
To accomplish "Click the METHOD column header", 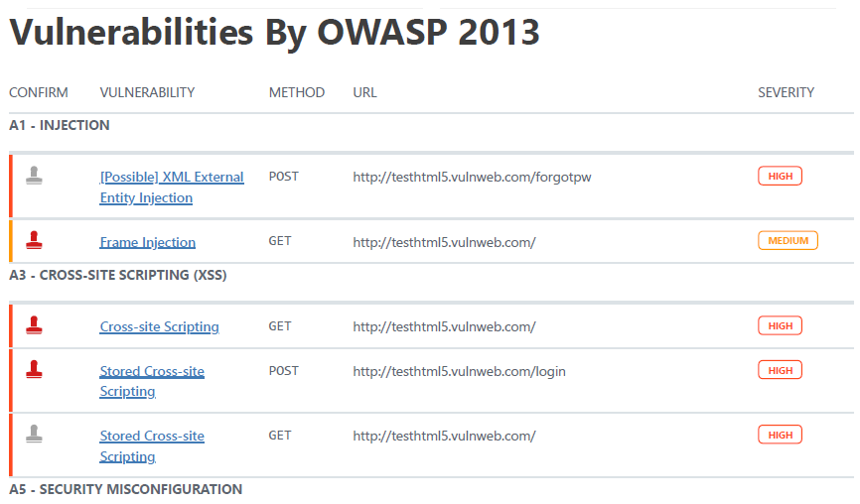I will [297, 92].
